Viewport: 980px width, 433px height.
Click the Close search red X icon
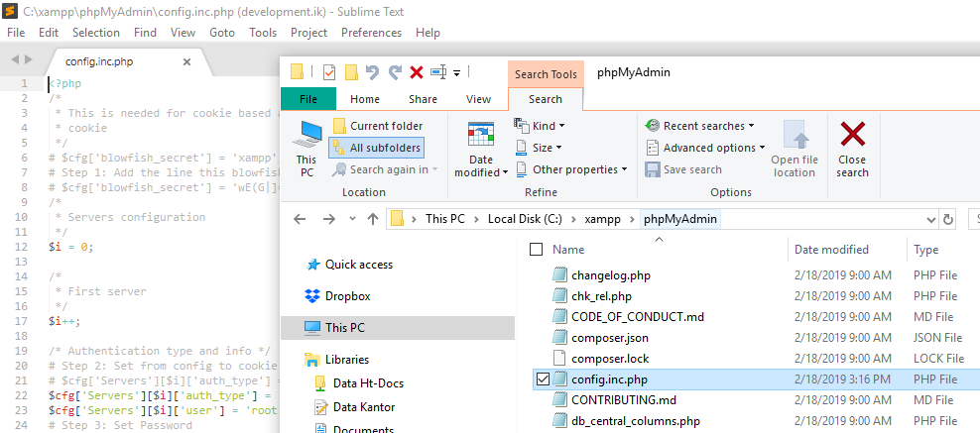point(852,136)
